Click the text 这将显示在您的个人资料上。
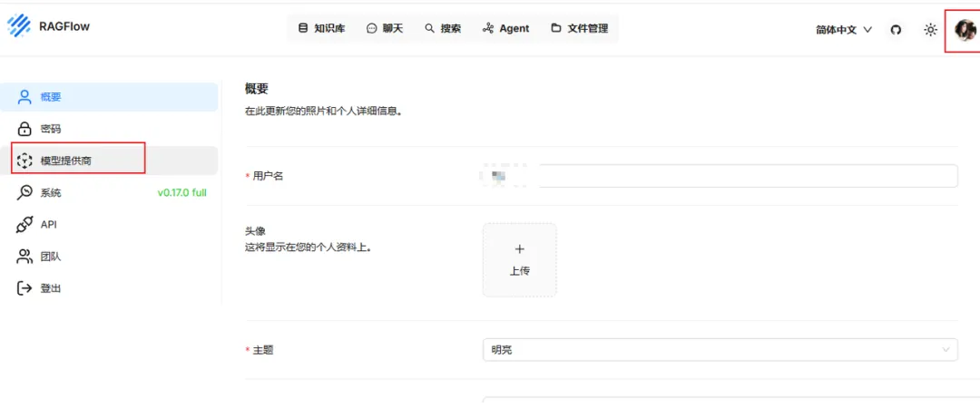The height and width of the screenshot is (408, 980). [309, 247]
